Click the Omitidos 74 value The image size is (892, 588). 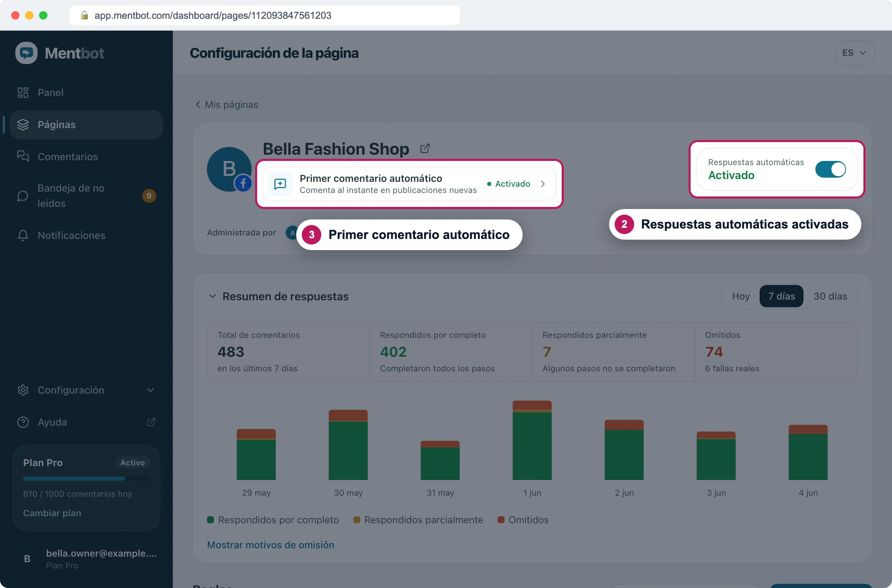714,351
